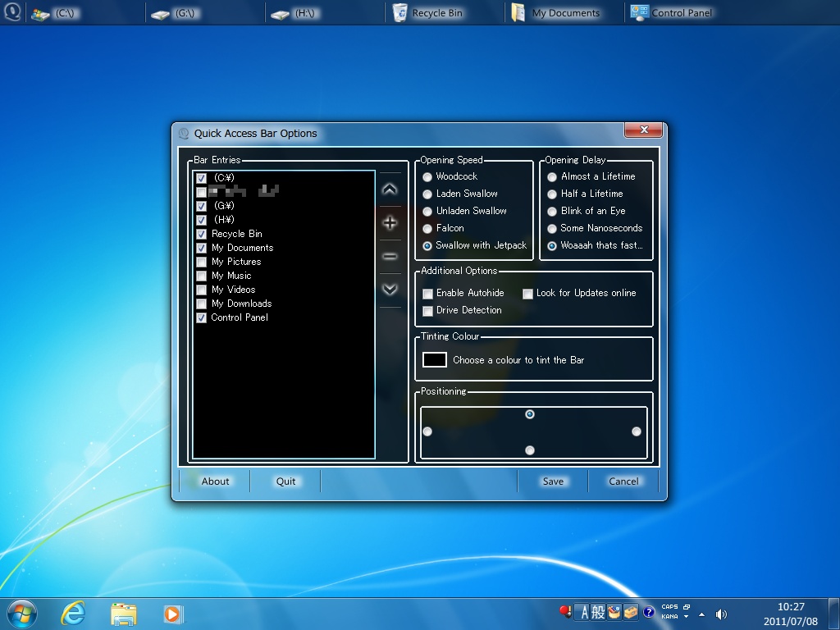Choose Blink of an Eye opening delay

coord(552,211)
